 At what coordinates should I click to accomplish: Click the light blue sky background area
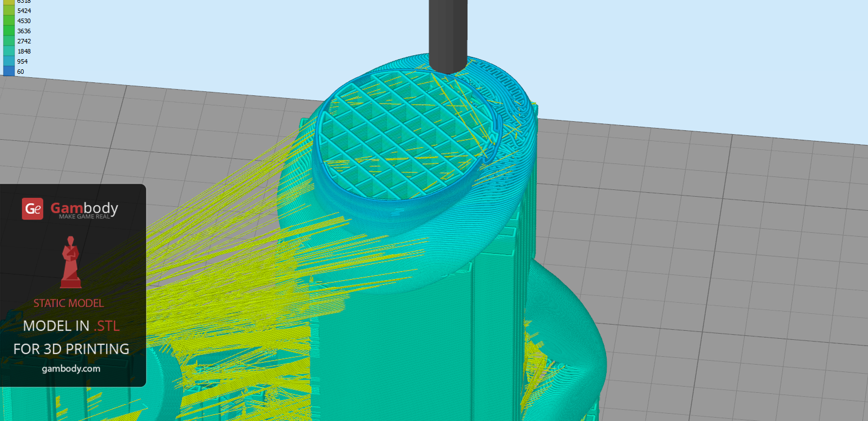click(676, 56)
